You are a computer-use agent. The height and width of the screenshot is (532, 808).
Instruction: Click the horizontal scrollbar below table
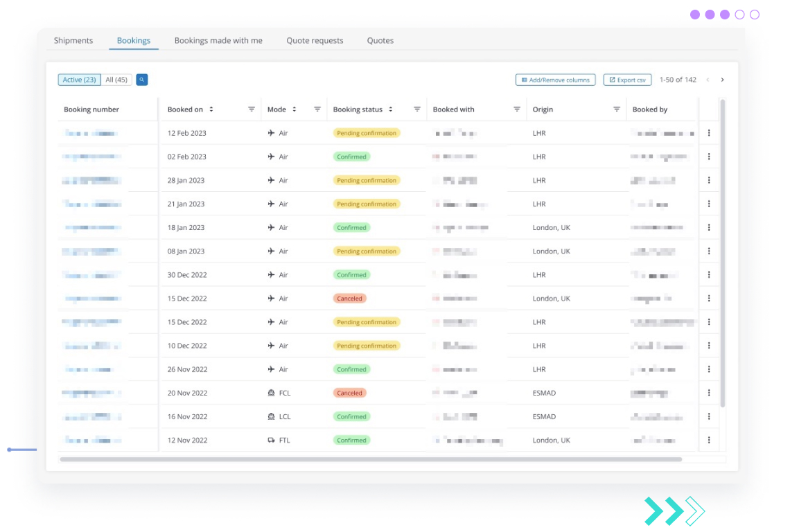pos(371,459)
